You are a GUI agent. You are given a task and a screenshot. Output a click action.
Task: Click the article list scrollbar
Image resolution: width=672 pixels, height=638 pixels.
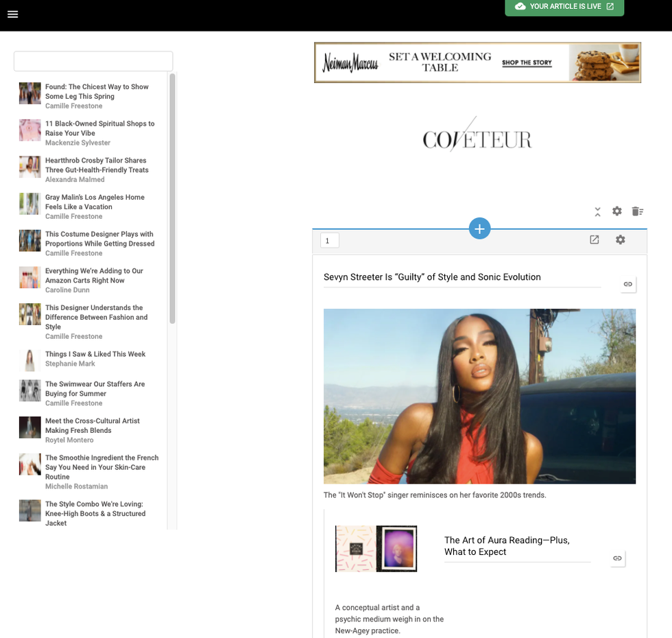tap(173, 199)
